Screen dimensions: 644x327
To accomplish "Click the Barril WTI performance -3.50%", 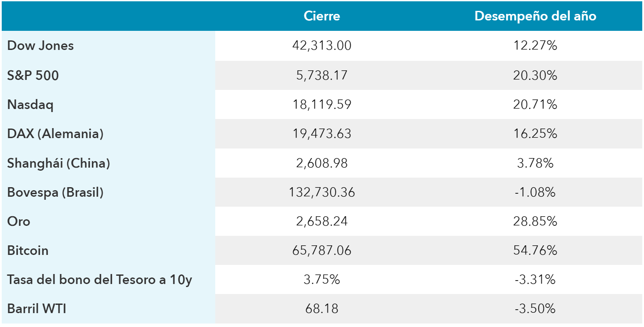I will pyautogui.click(x=535, y=309).
